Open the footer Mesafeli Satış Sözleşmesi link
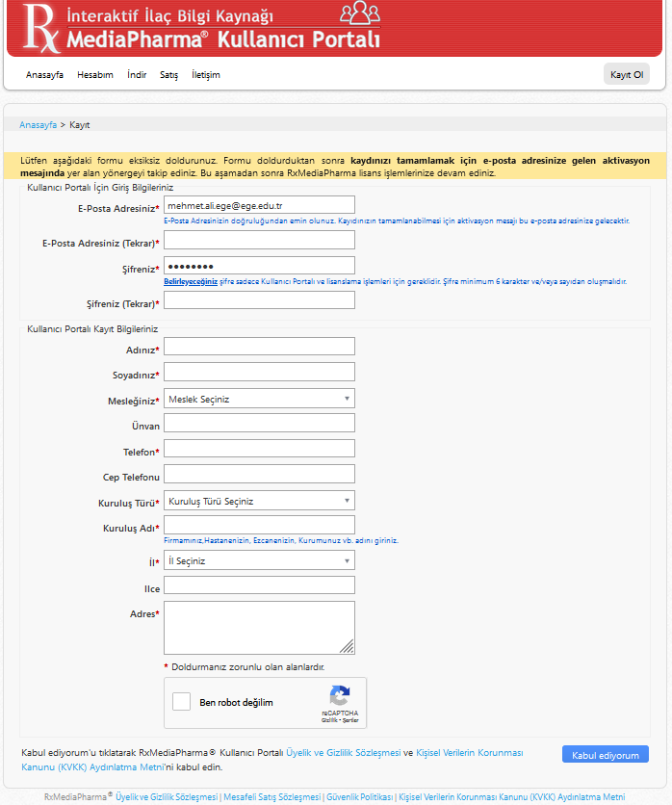Image resolution: width=672 pixels, height=805 pixels. point(272,796)
